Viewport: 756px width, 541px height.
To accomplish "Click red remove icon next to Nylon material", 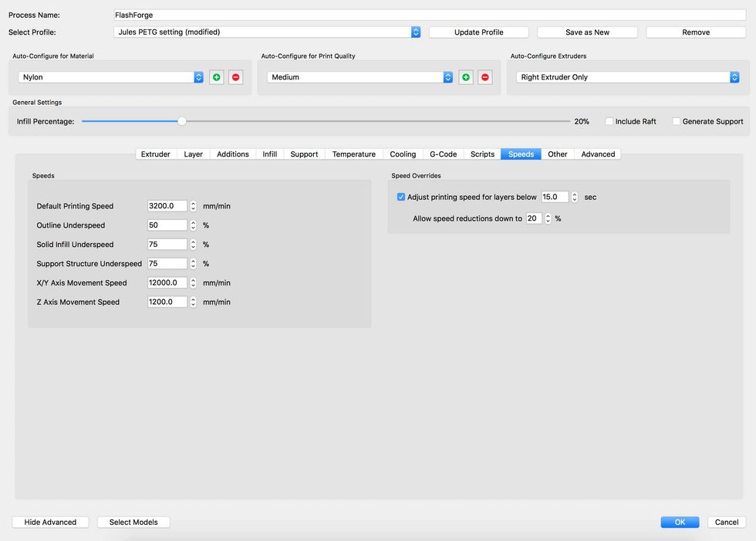I will 235,77.
